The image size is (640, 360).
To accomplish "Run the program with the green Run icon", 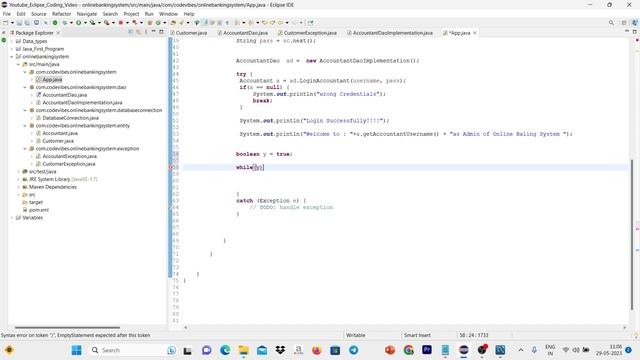I will [x=78, y=23].
